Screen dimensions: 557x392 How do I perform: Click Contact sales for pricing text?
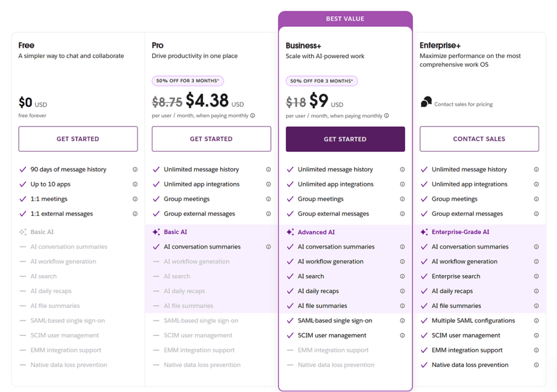(463, 104)
